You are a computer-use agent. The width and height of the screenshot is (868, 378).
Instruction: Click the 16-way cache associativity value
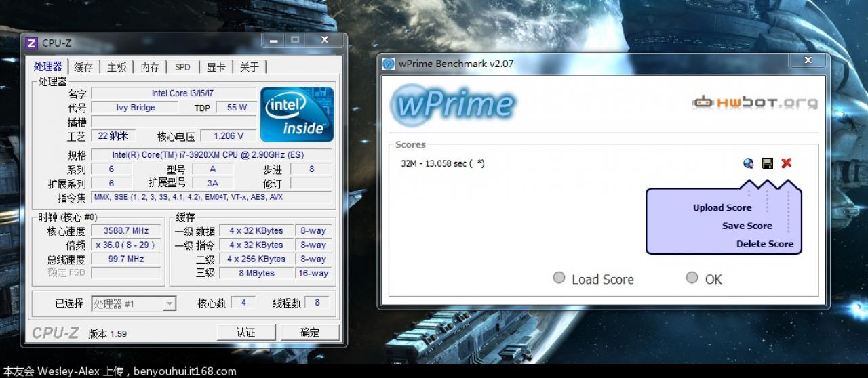point(313,274)
